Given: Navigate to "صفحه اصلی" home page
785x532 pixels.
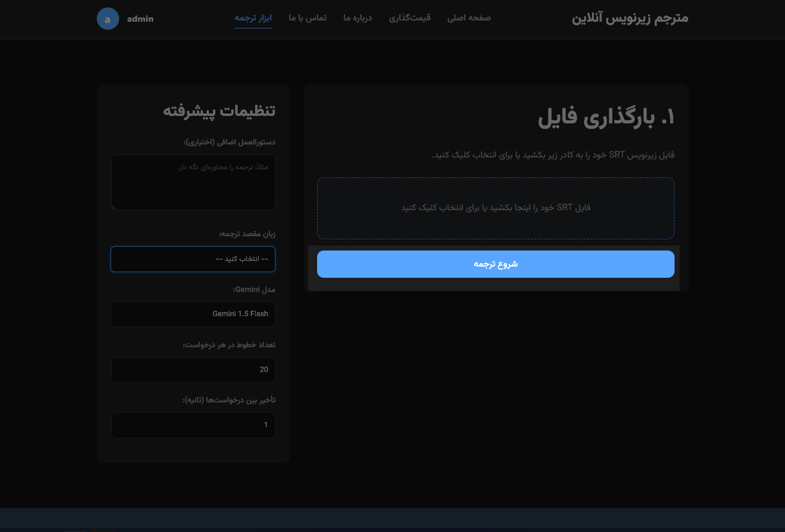Looking at the screenshot, I should (469, 18).
